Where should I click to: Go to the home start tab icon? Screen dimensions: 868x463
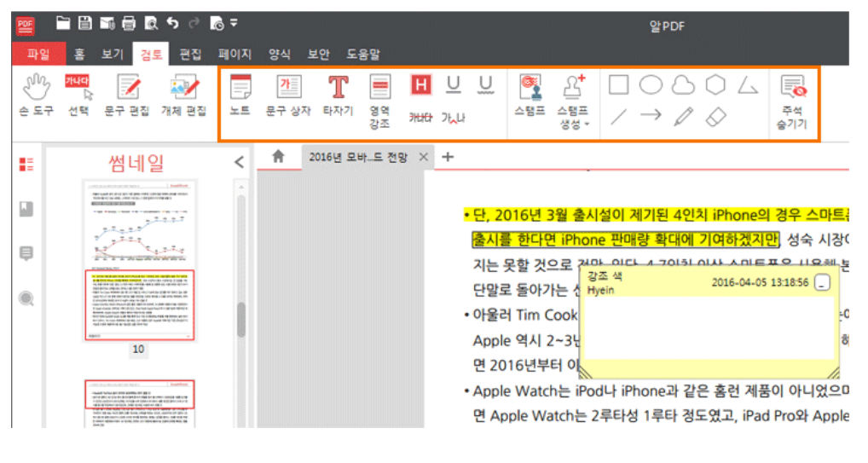pos(279,157)
